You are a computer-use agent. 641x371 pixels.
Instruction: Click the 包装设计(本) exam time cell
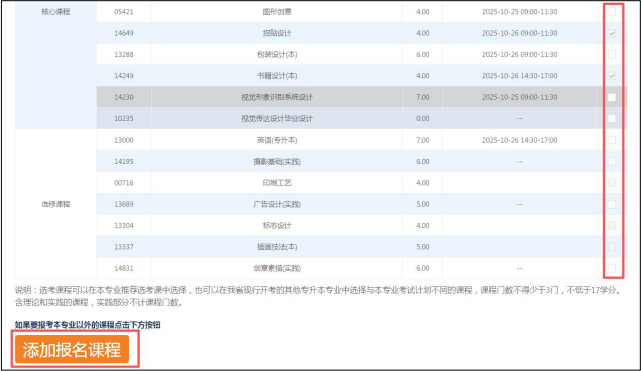519,54
